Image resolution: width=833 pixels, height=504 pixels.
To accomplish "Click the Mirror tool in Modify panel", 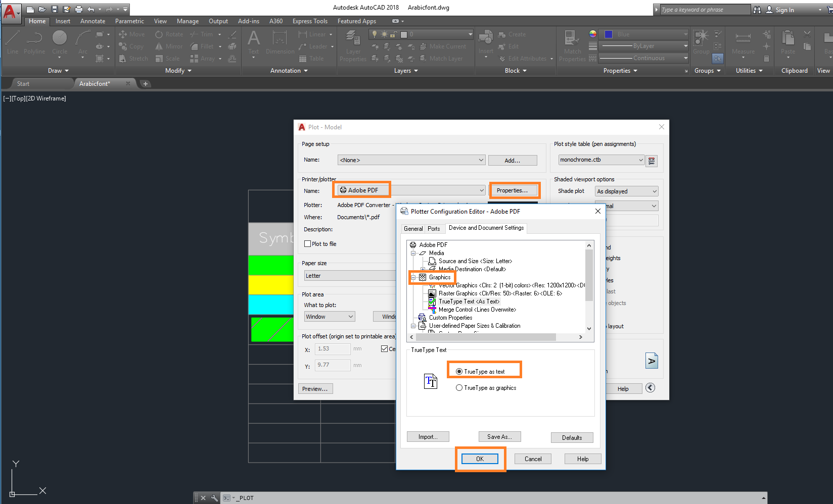I will [168, 46].
